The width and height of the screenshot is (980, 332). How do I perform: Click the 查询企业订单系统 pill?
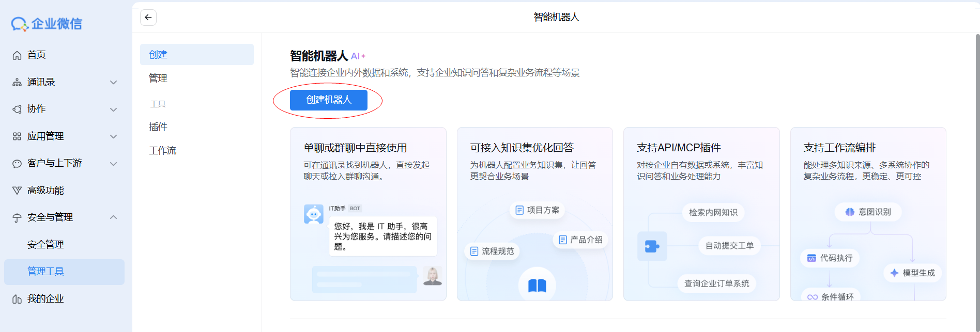pyautogui.click(x=716, y=283)
